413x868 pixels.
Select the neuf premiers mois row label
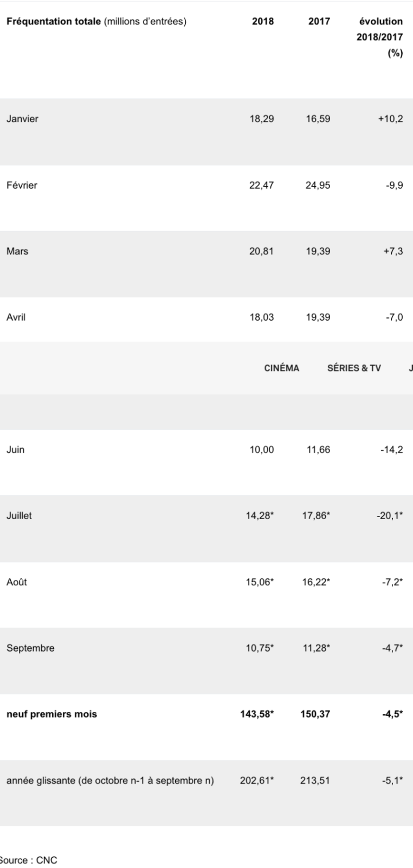[x=51, y=714]
